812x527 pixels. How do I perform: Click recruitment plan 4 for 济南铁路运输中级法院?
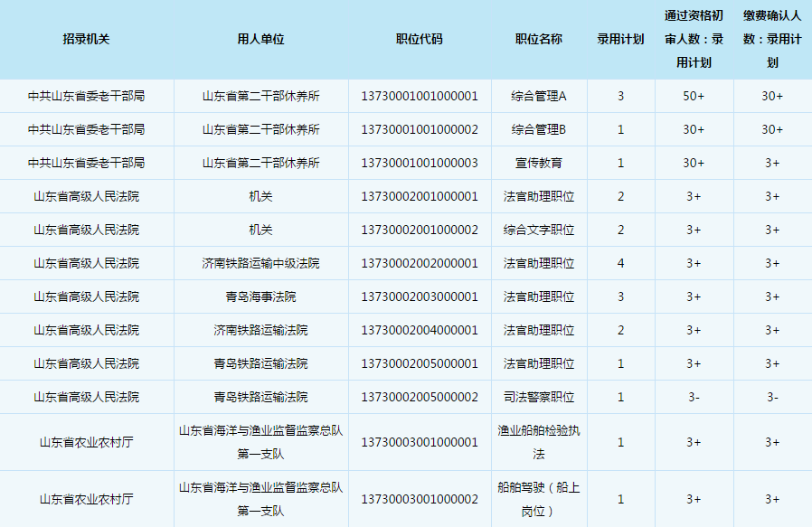point(620,264)
